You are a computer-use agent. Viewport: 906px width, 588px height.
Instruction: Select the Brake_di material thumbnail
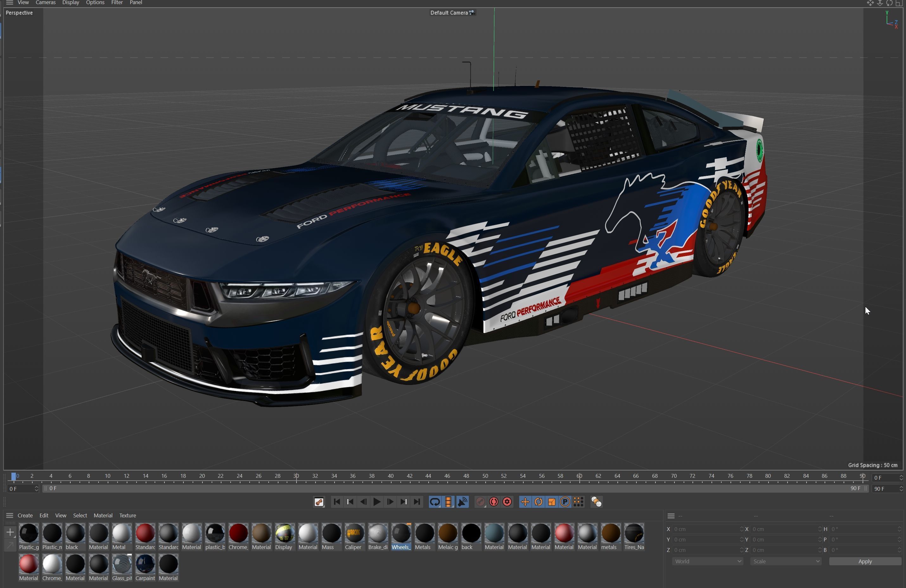[378, 533]
